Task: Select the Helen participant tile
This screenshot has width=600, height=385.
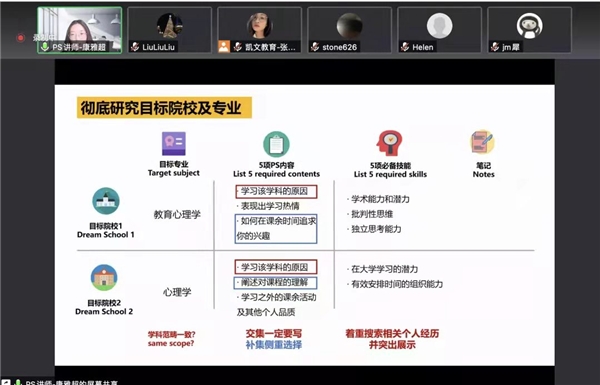Action: 439,30
